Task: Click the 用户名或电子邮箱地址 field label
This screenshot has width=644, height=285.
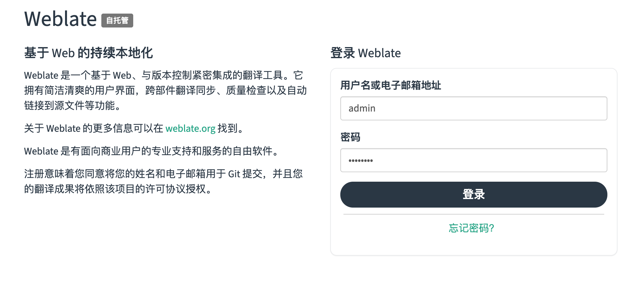Action: pos(391,85)
